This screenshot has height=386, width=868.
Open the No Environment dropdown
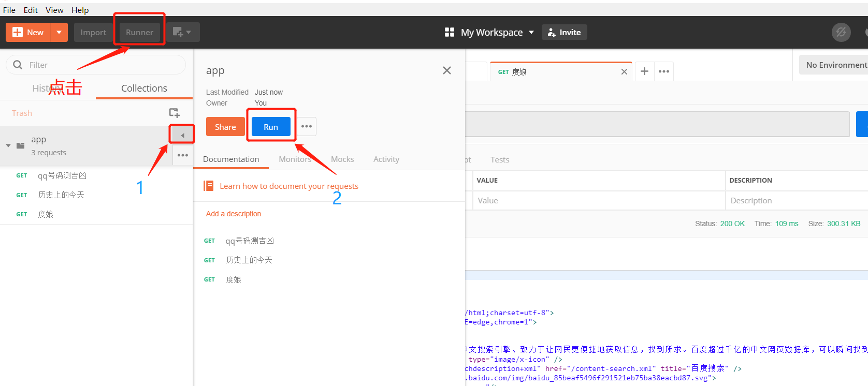click(x=834, y=65)
